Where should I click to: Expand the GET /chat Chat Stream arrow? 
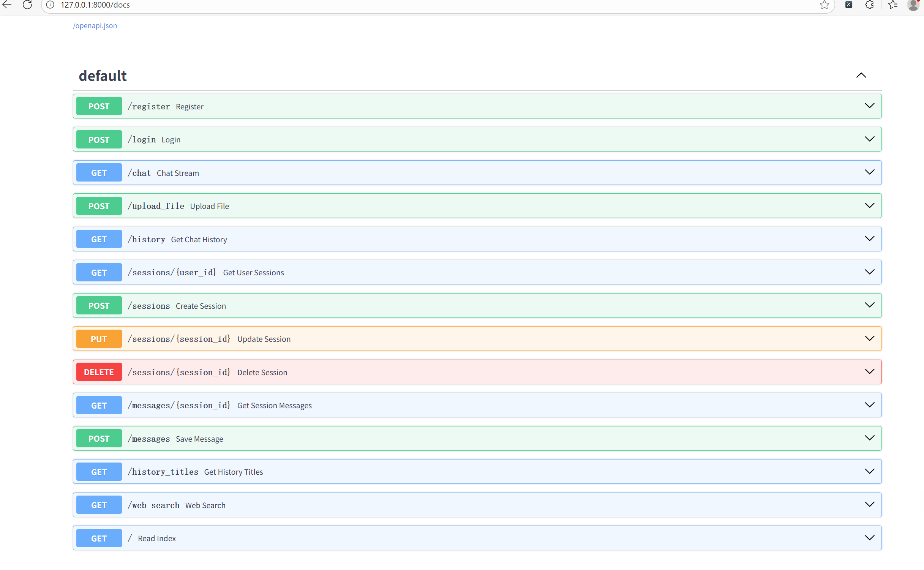pos(869,172)
